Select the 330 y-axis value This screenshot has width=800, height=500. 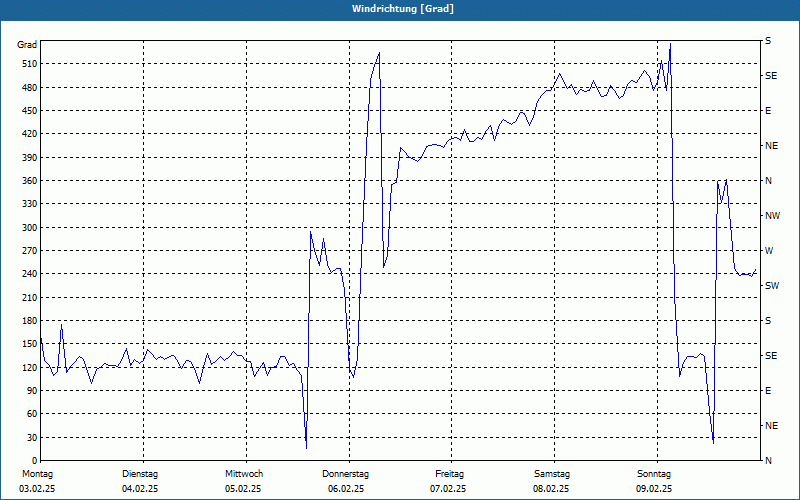point(30,204)
